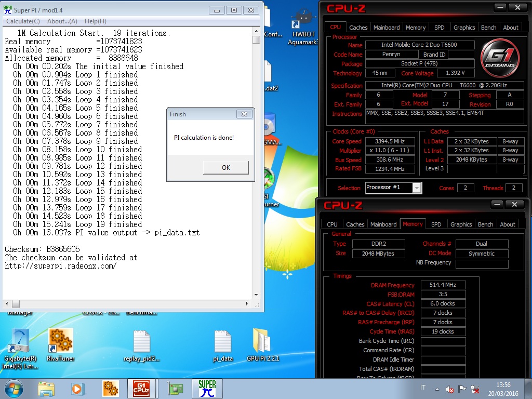Click the muted volume tray icon
The width and height of the screenshot is (532, 399).
tap(450, 390)
